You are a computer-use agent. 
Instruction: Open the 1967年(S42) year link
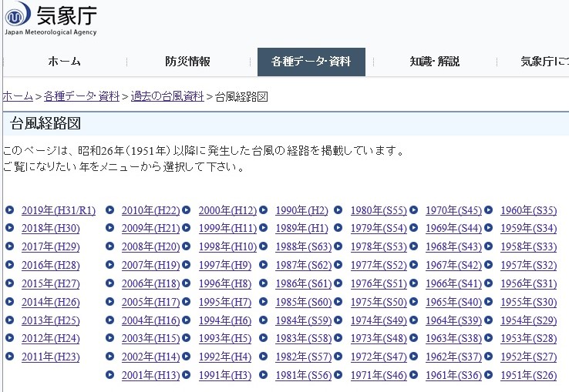453,266
